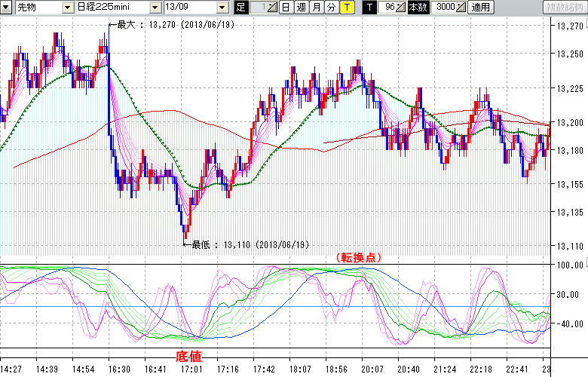Switch to daily chart with 日 button
The height and width of the screenshot is (377, 588).
[x=286, y=8]
